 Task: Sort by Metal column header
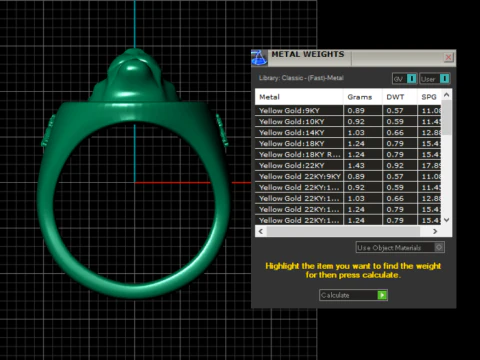tap(299, 97)
